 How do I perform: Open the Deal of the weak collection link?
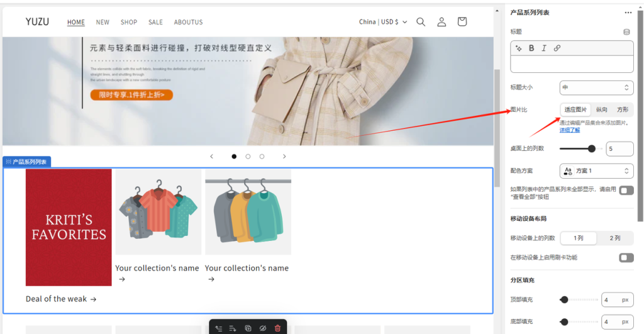(x=61, y=299)
